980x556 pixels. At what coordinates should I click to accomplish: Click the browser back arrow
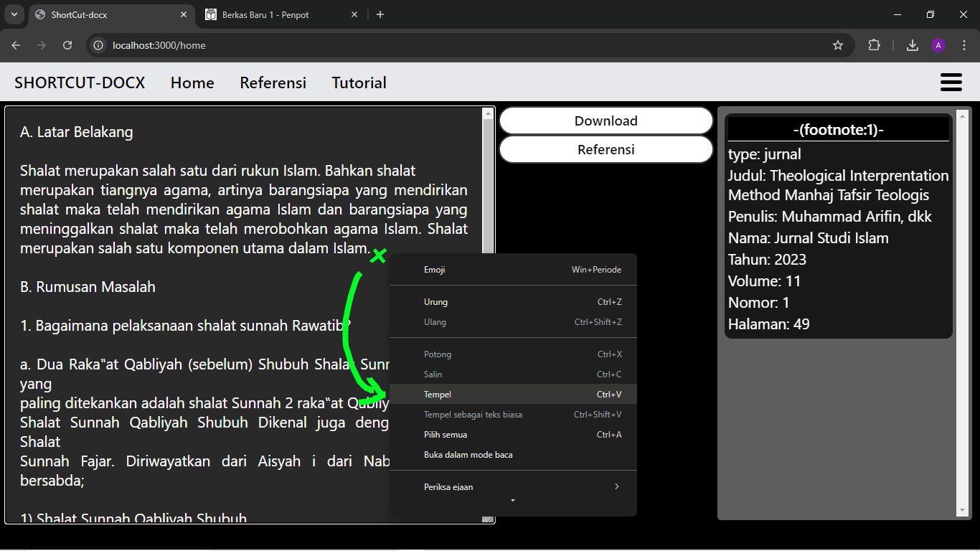click(16, 45)
